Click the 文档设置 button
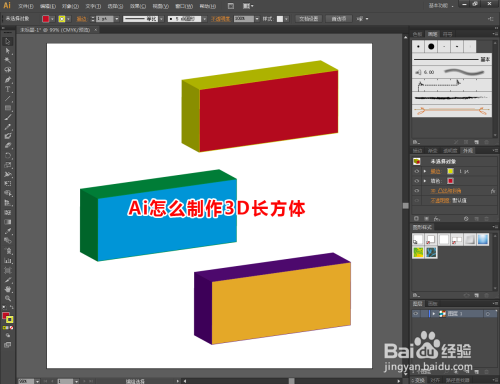This screenshot has height=384, width=500. 309,19
